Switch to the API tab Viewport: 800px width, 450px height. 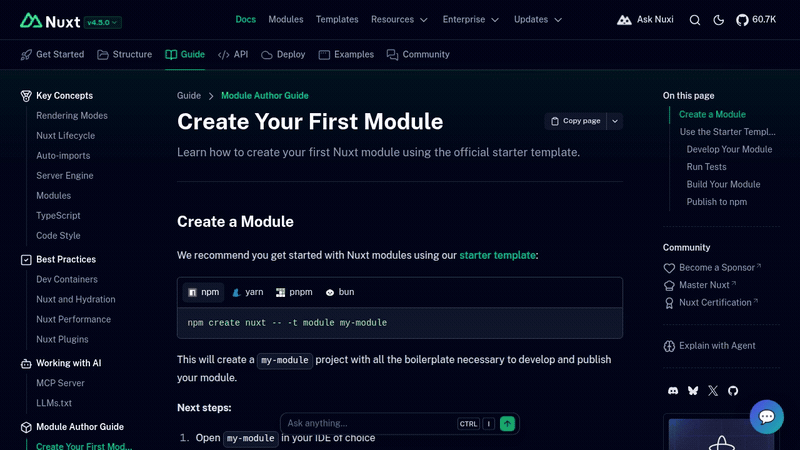point(233,55)
